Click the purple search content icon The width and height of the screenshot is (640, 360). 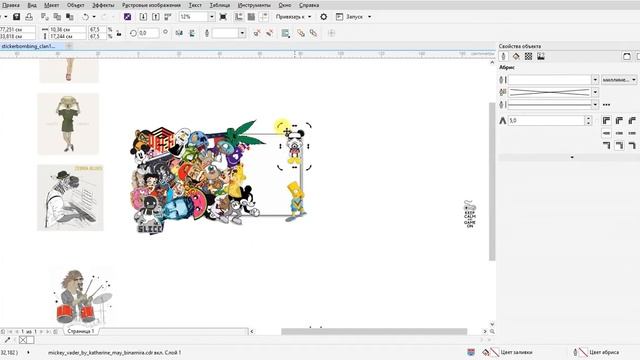pyautogui.click(x=127, y=17)
